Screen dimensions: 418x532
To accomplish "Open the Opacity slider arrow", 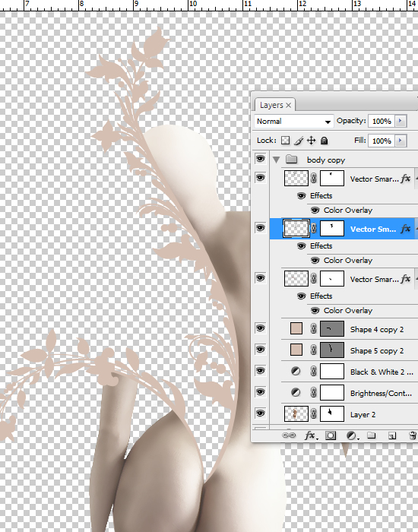I will [x=401, y=121].
